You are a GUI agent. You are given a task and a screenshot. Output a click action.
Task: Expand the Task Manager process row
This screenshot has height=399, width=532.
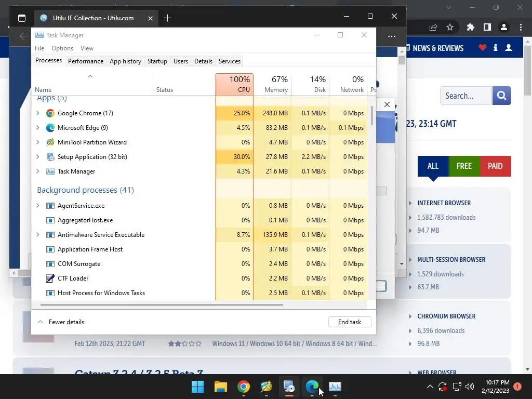click(x=37, y=171)
